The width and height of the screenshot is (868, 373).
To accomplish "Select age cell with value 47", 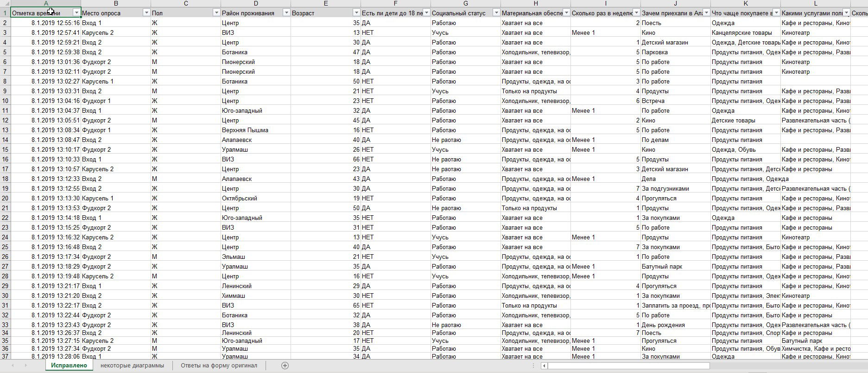I will pyautogui.click(x=326, y=52).
